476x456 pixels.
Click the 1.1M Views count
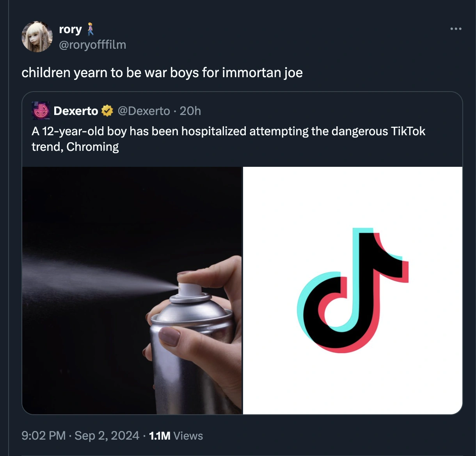pos(176,435)
